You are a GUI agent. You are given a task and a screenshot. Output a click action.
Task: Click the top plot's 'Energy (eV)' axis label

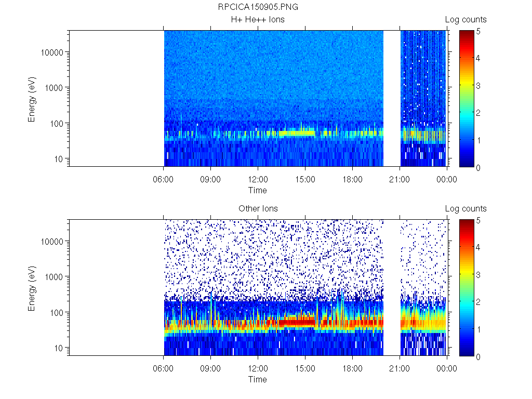tap(32, 99)
